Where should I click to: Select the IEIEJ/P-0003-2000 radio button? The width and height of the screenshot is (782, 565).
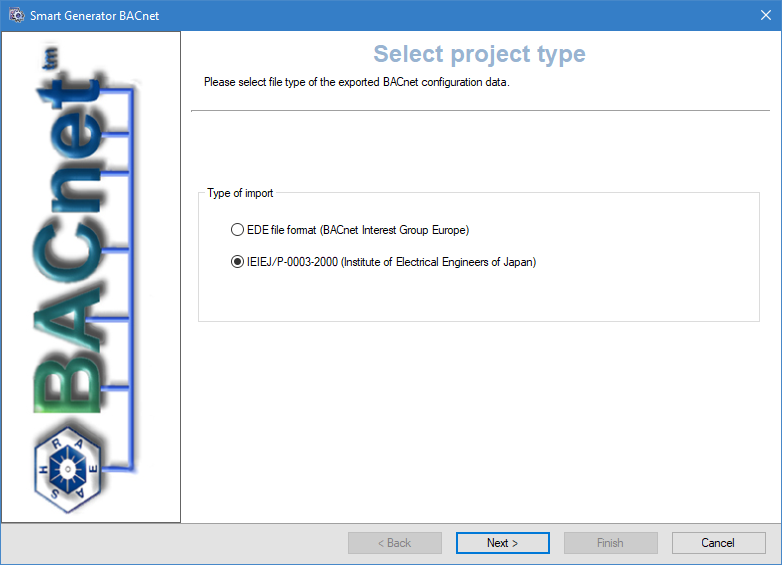[237, 262]
